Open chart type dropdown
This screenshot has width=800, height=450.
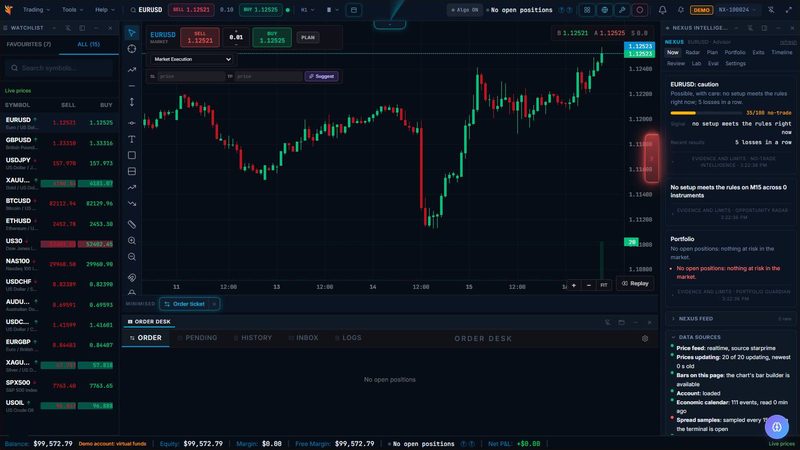332,10
